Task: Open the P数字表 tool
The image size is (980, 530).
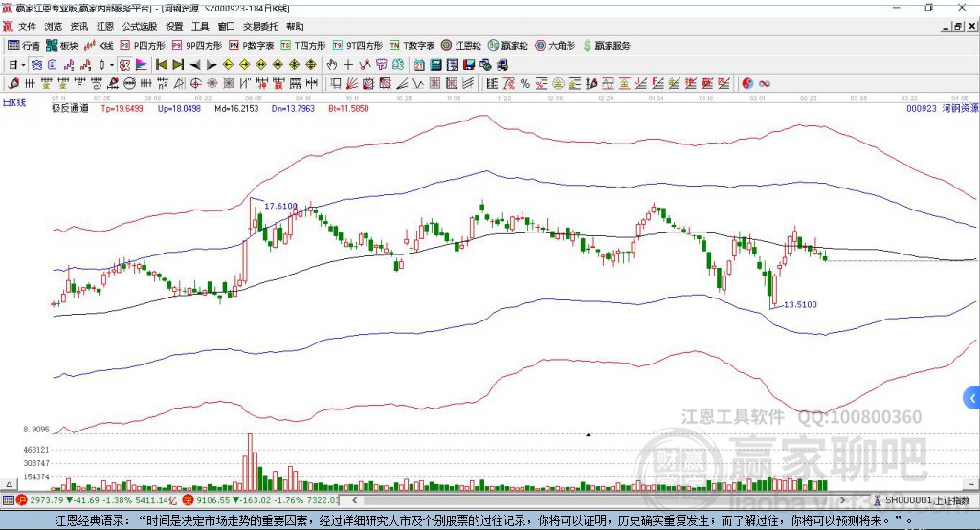Action: 252,46
